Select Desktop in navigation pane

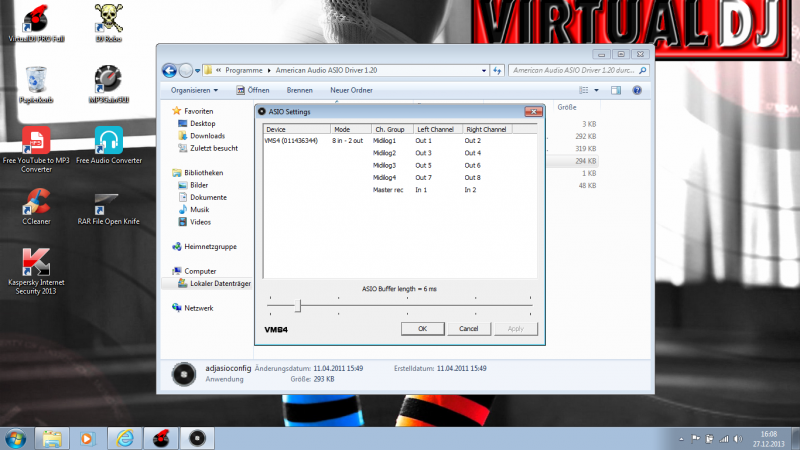click(x=203, y=123)
